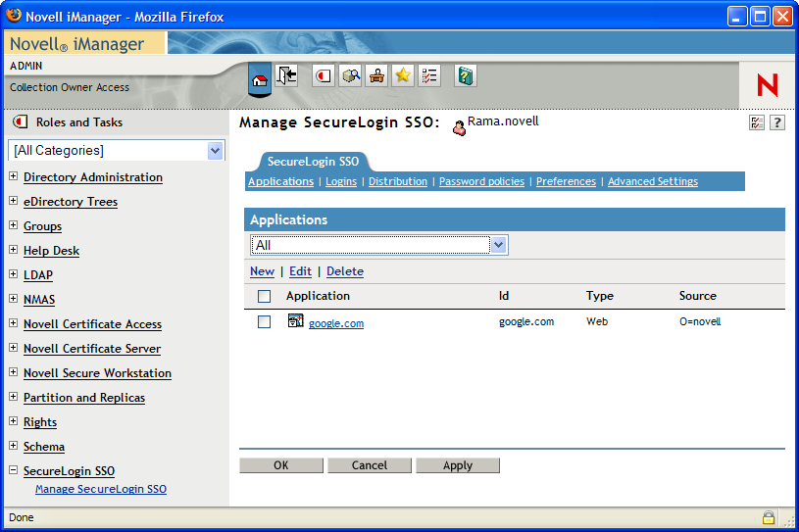Open the Configure desk toolbar icon
Viewport: 799px width, 532px height.
[376, 75]
